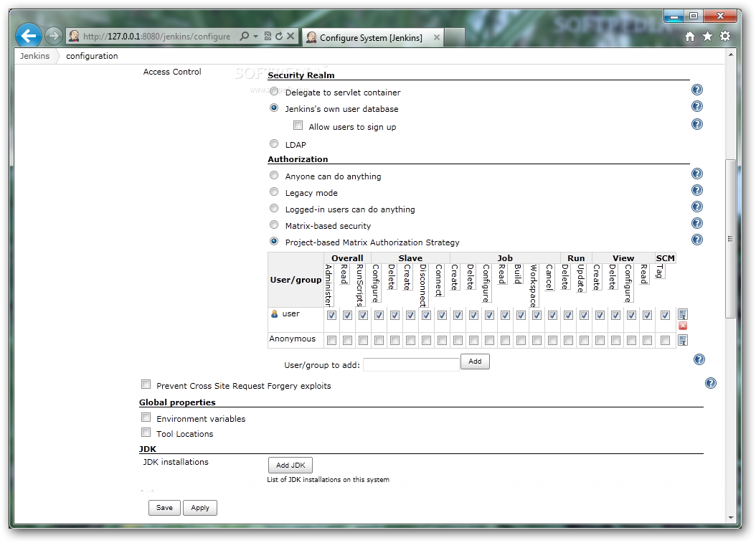Click the browser Forward arrow button
The height and width of the screenshot is (543, 756).
pos(54,36)
